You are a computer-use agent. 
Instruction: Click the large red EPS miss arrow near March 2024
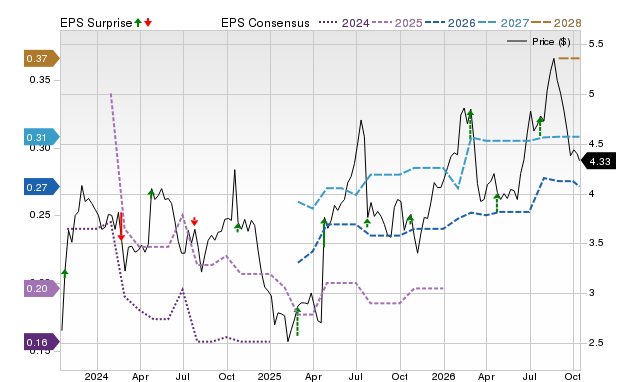121,227
